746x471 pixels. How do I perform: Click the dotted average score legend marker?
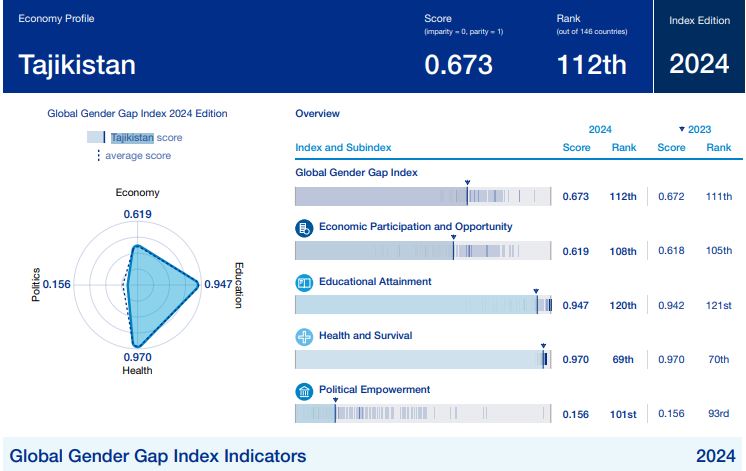tap(98, 156)
